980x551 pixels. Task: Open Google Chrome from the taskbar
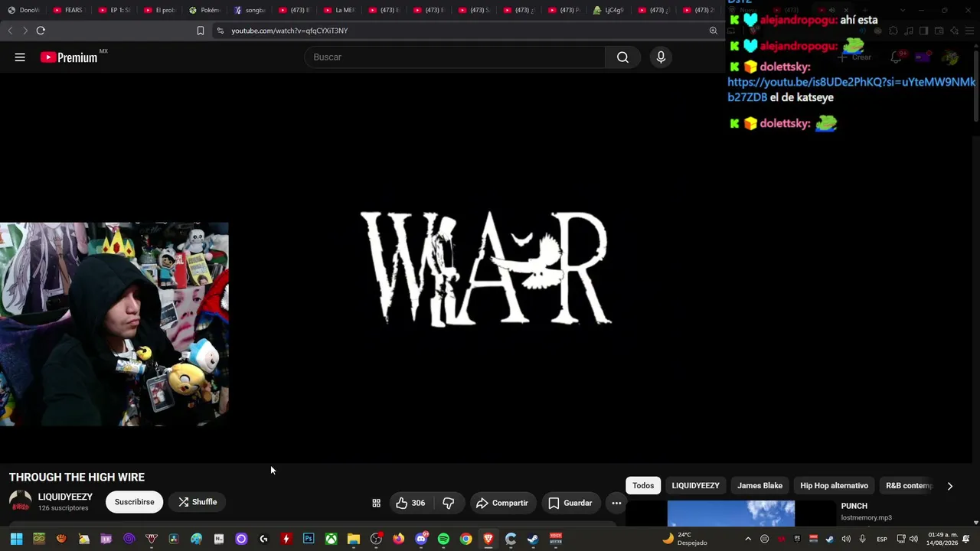(x=465, y=539)
